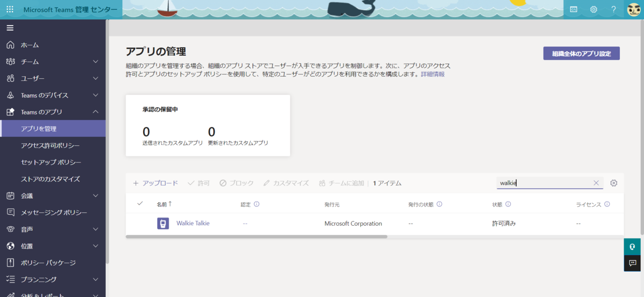Screen dimensions: 644x297
Task: Click the meetings calendar icon in sidebar
Action: [x=10, y=196]
